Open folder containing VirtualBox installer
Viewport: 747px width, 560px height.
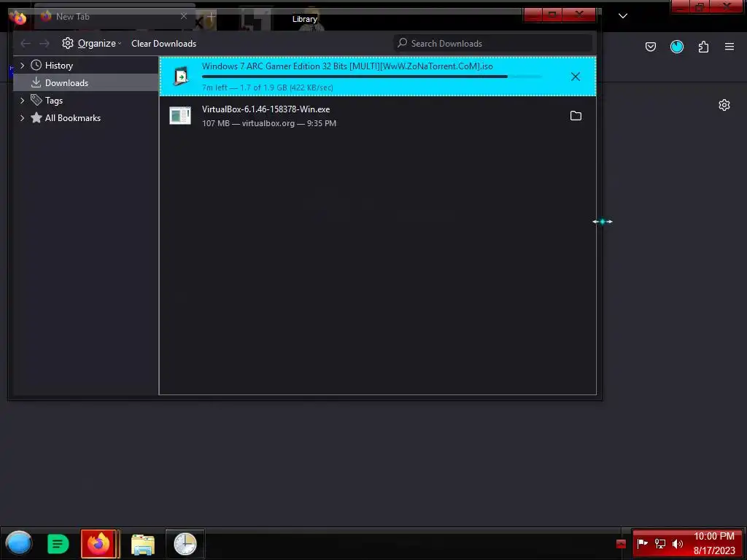(576, 116)
